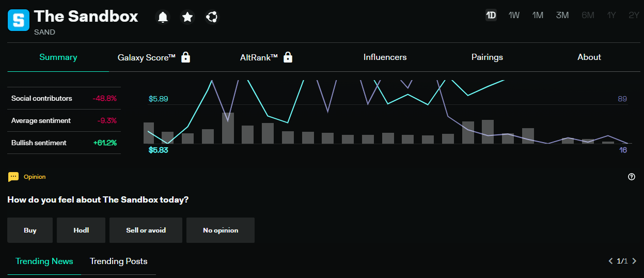Switch timeframe to 1W

pyautogui.click(x=514, y=15)
